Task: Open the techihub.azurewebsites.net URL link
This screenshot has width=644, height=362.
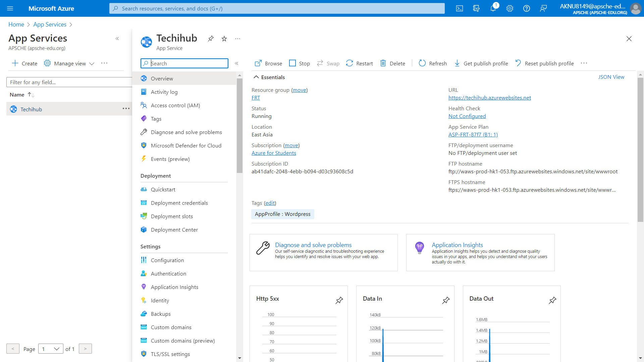Action: click(x=489, y=98)
